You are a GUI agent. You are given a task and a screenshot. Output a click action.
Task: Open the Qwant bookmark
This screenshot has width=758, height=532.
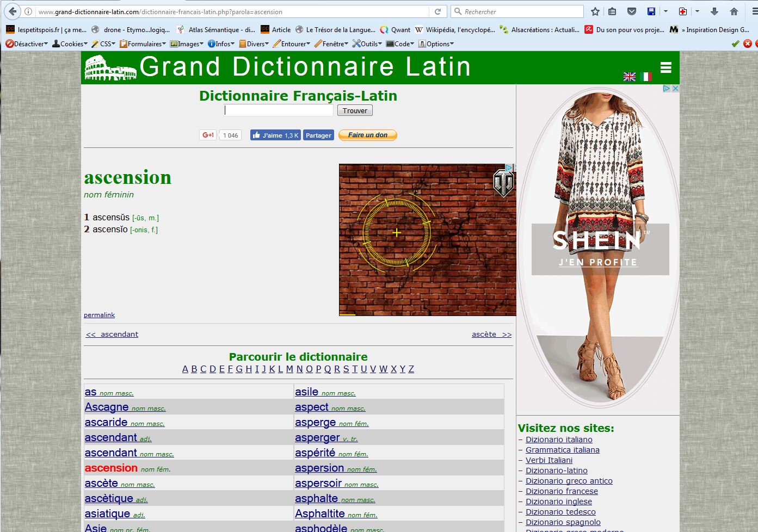pos(396,30)
